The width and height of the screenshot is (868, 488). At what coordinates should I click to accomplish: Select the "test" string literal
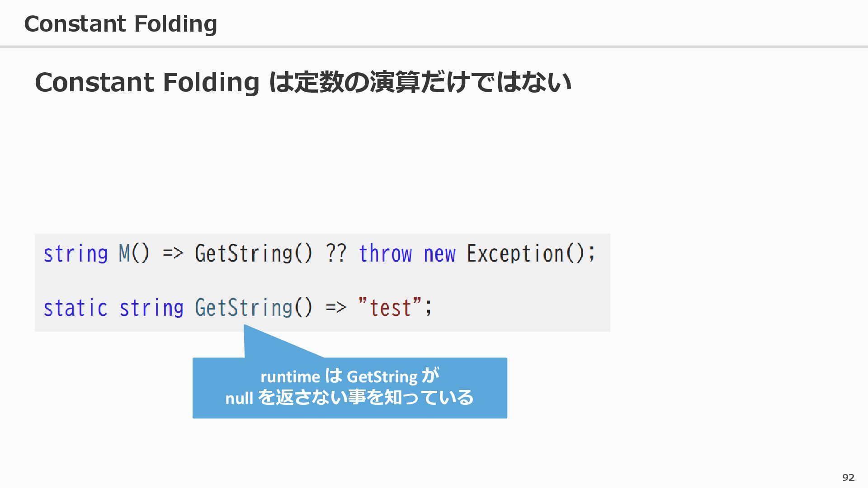pos(390,308)
